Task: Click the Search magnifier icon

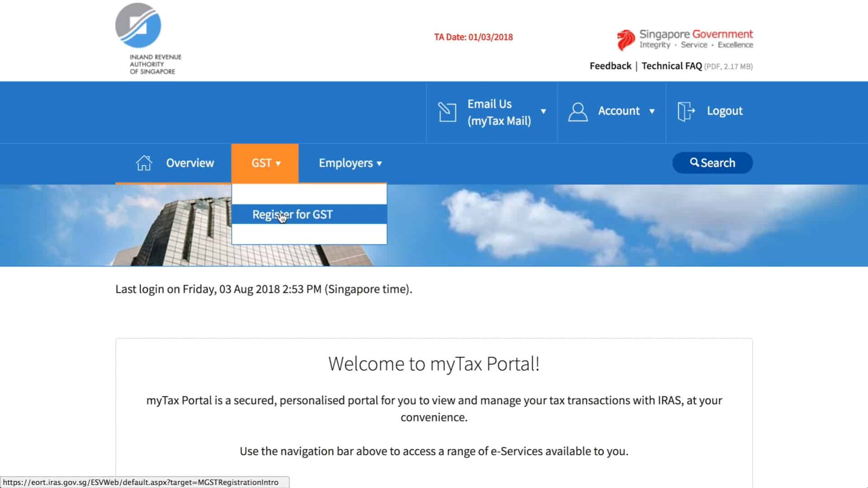Action: pyautogui.click(x=693, y=162)
